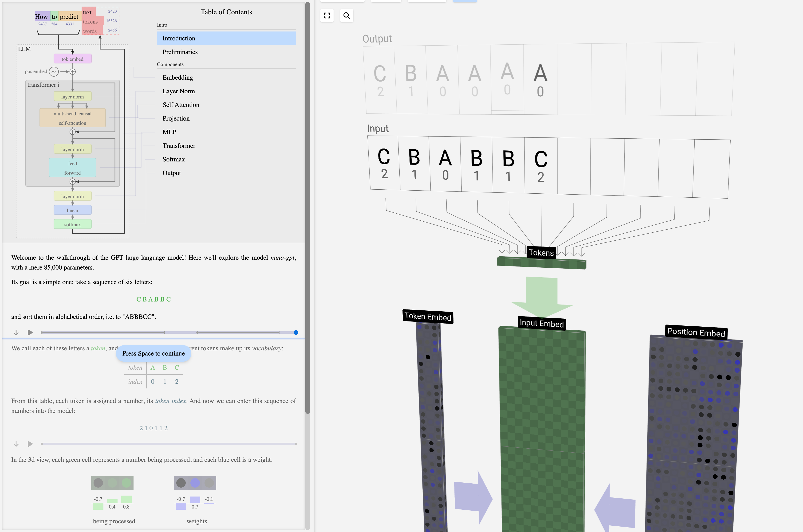
Task: Click the Press Space to continue button
Action: (154, 353)
